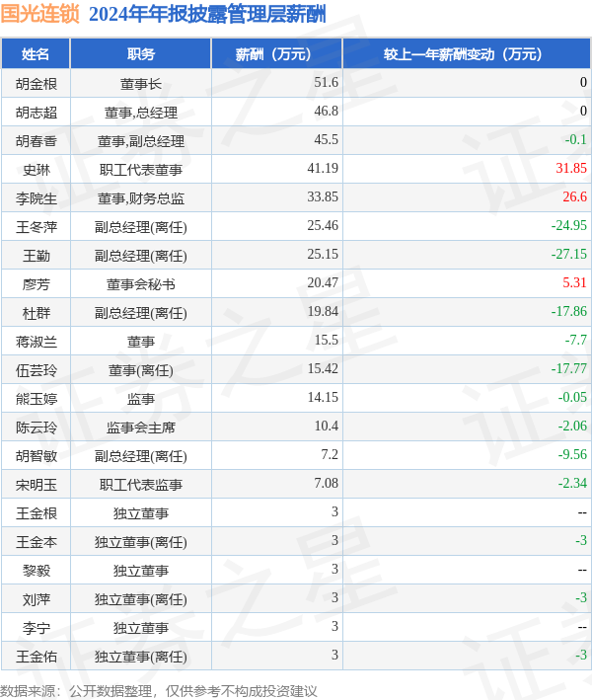Click the name 宋明玉
Viewport: 592px width, 700px height.
tap(37, 485)
